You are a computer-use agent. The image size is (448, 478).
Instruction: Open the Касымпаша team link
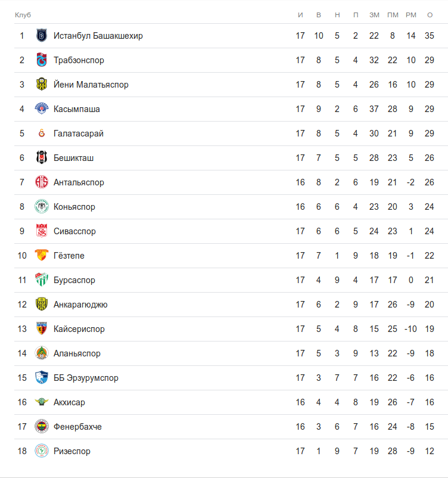(77, 109)
